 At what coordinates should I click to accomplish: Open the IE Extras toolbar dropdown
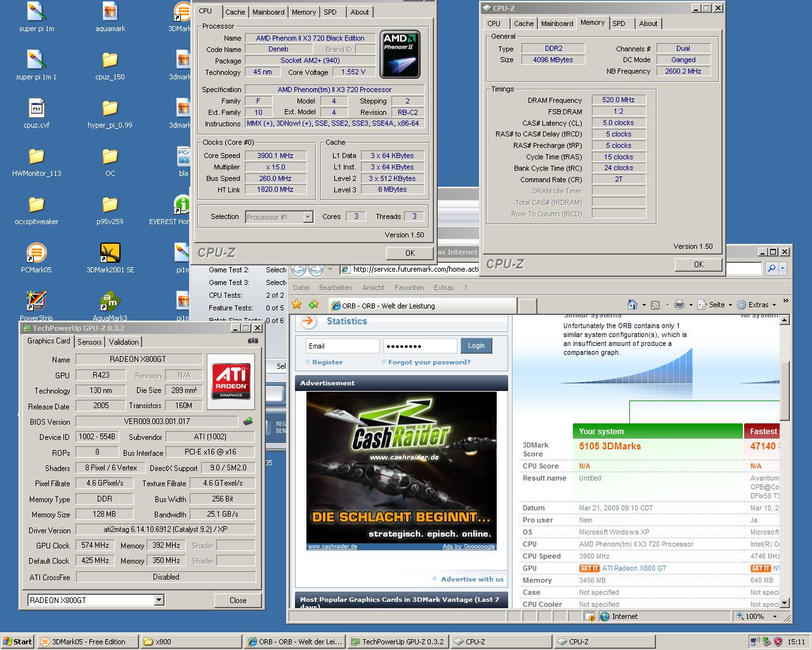click(x=757, y=305)
